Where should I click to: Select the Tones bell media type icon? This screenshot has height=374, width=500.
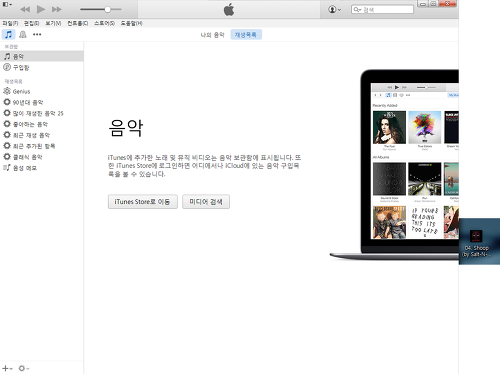[x=23, y=34]
